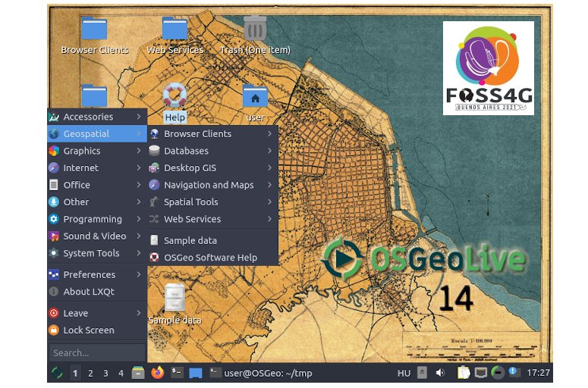Image resolution: width=588 pixels, height=388 pixels.
Task: Click the removable media eject tray icon
Action: point(422,373)
